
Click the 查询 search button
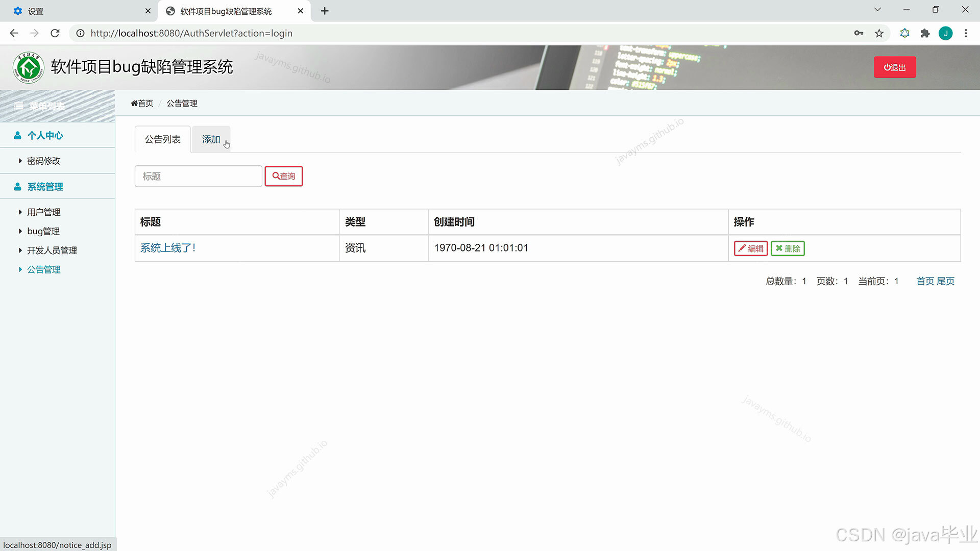(x=284, y=176)
